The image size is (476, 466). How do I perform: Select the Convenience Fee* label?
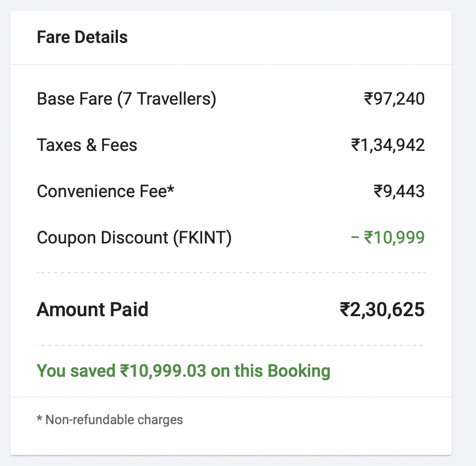105,191
